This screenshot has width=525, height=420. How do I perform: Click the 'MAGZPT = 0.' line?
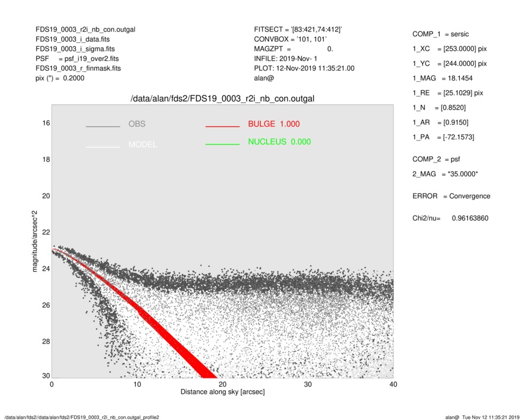[294, 49]
